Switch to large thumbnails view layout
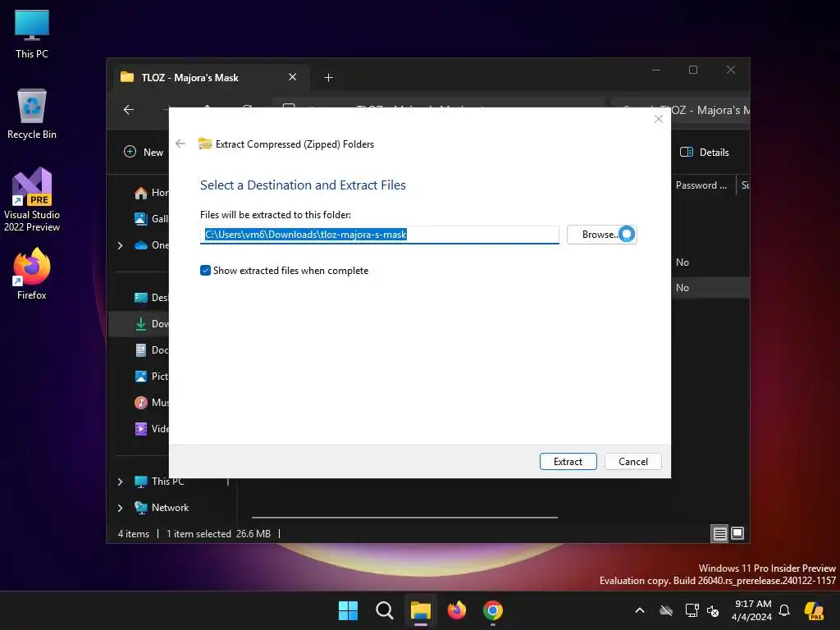The width and height of the screenshot is (840, 630). pyautogui.click(x=737, y=533)
